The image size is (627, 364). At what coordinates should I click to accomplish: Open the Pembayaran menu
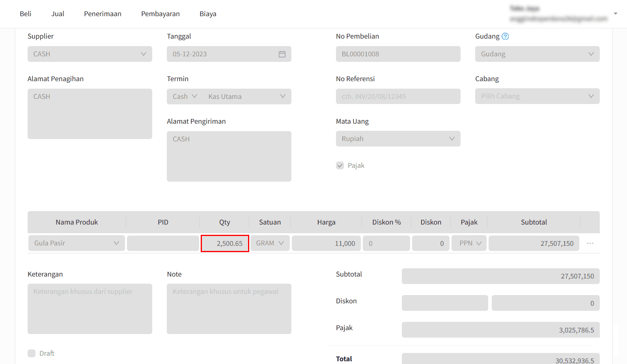tap(160, 14)
